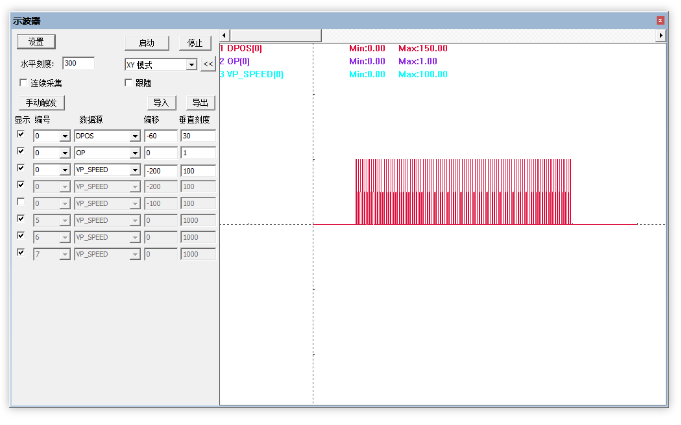Toggle display checkbox of the number 5 row

[20, 219]
